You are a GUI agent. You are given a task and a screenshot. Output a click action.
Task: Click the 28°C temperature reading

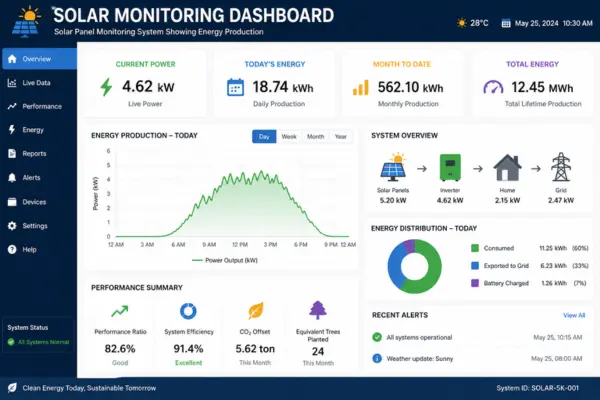tap(479, 23)
